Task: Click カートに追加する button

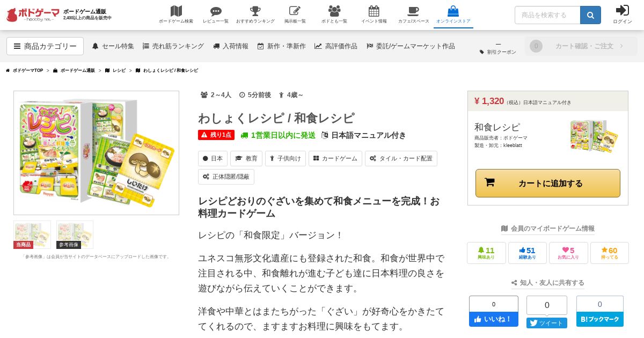Action: tap(548, 183)
